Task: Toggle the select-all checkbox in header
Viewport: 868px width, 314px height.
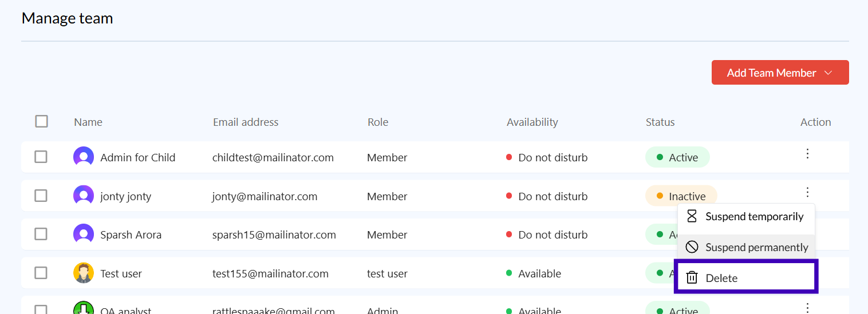Action: pos(41,121)
